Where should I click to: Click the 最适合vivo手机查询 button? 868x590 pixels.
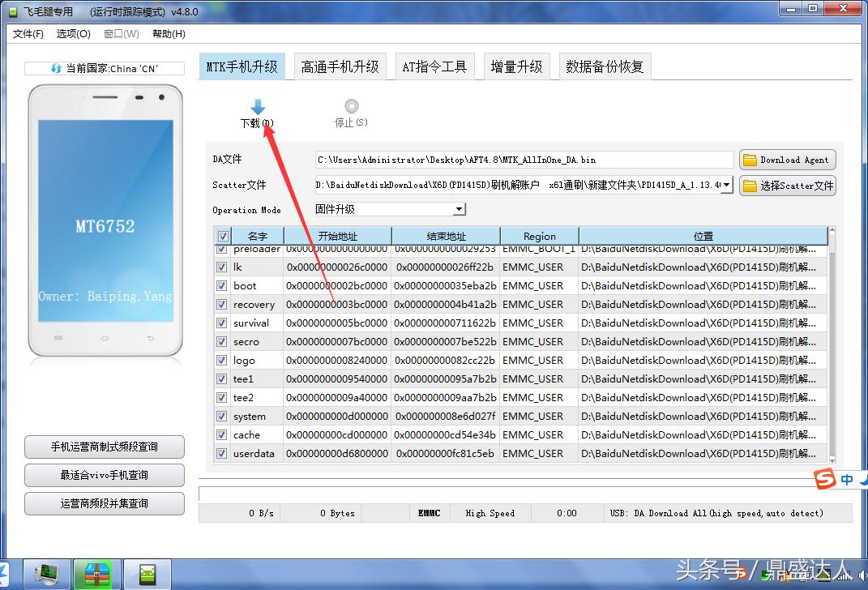point(104,475)
